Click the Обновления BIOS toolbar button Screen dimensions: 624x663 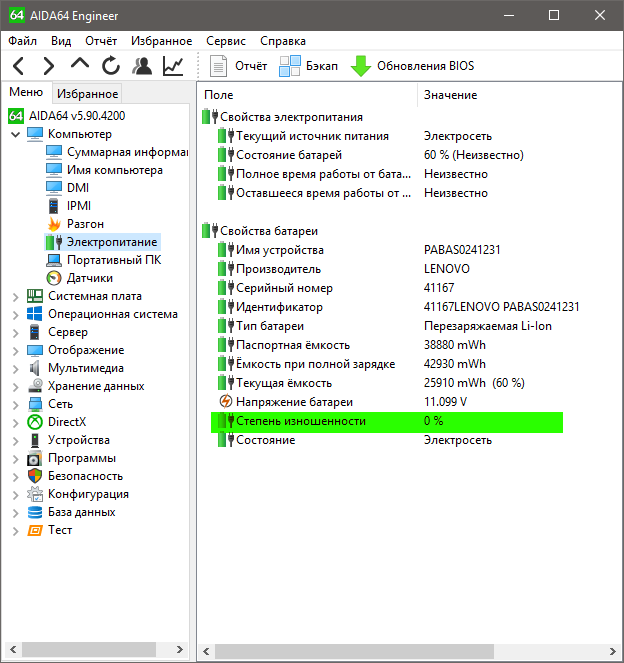[x=413, y=66]
